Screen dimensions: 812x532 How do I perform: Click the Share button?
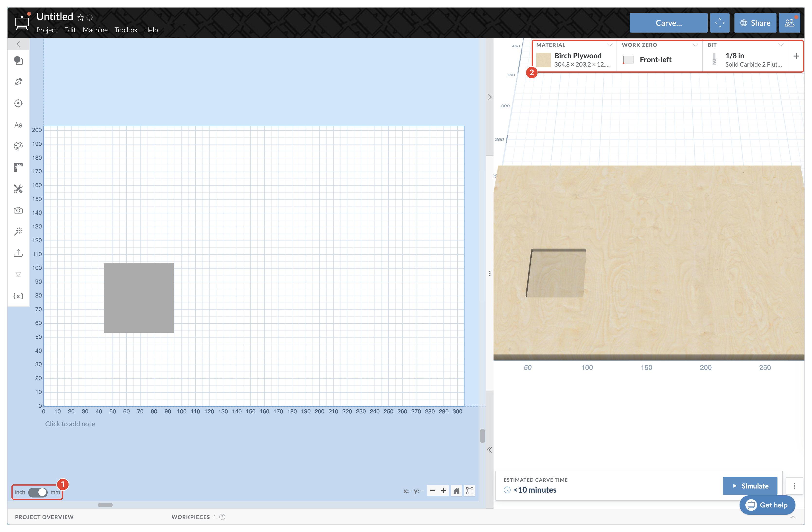pos(755,23)
